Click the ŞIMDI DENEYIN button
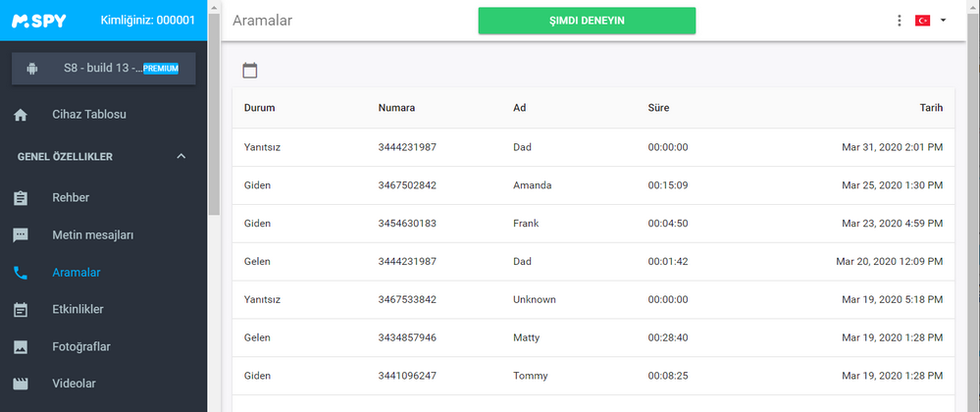The height and width of the screenshot is (412, 980). pos(587,21)
